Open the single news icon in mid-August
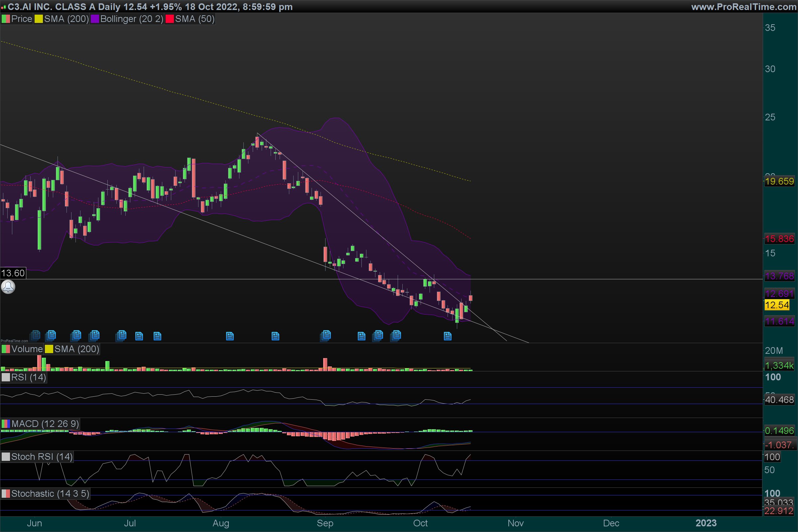Screen dimensions: 798x532 pos(275,336)
